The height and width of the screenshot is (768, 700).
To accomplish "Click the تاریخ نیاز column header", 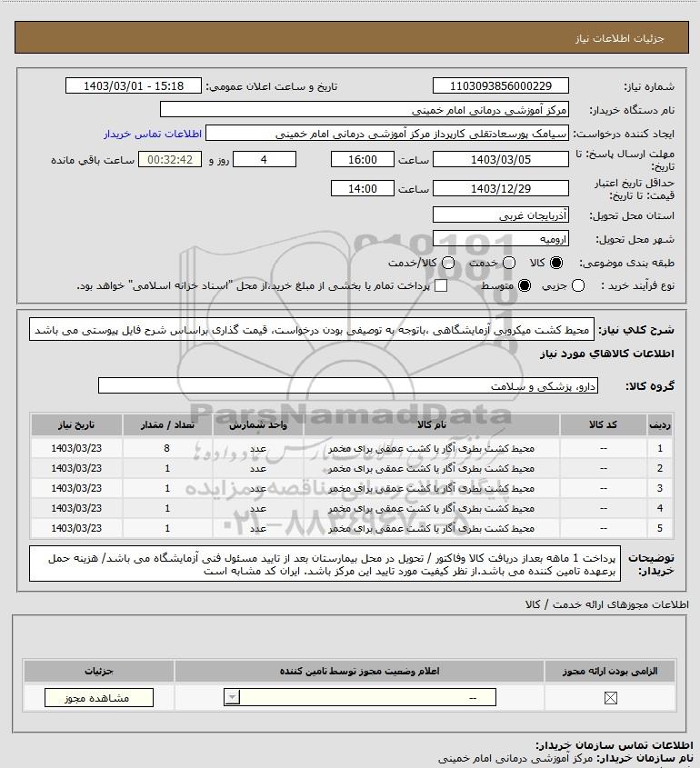I will [x=76, y=424].
